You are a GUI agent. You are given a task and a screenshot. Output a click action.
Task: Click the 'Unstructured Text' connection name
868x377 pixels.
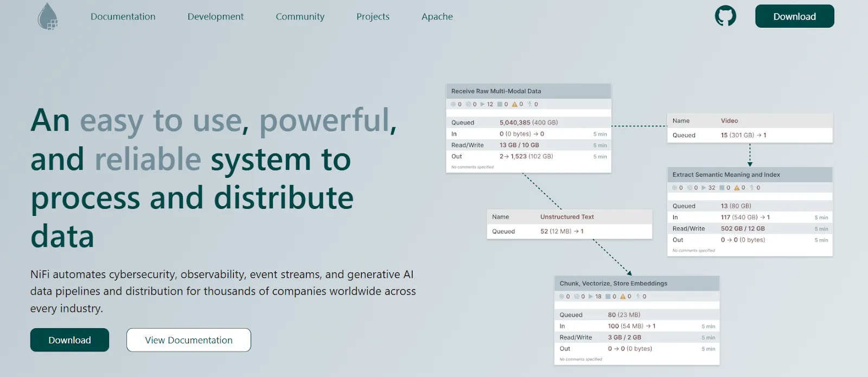[x=567, y=216]
